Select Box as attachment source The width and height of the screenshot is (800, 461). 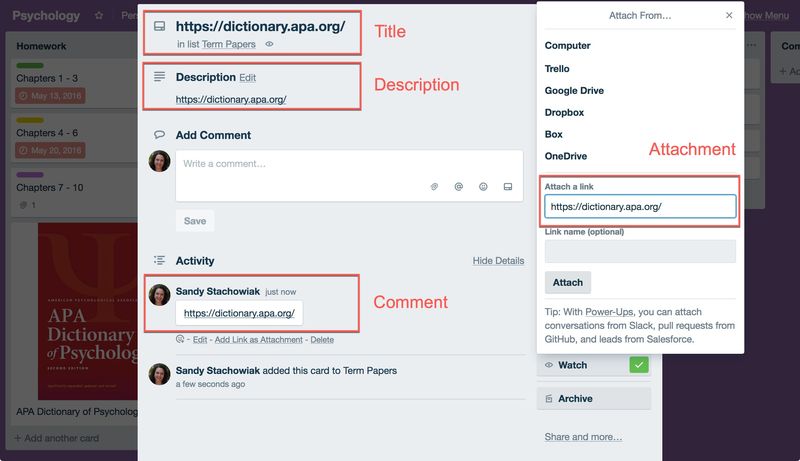point(553,134)
